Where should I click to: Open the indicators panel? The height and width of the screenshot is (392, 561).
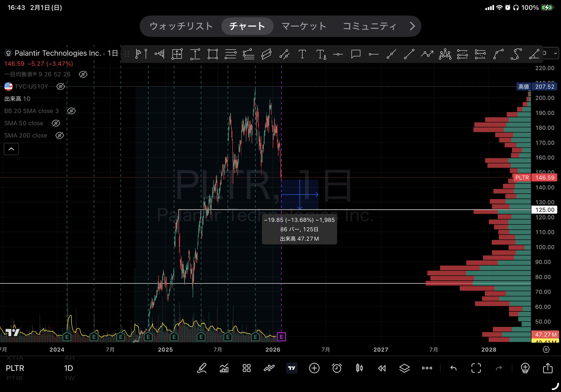(224, 368)
